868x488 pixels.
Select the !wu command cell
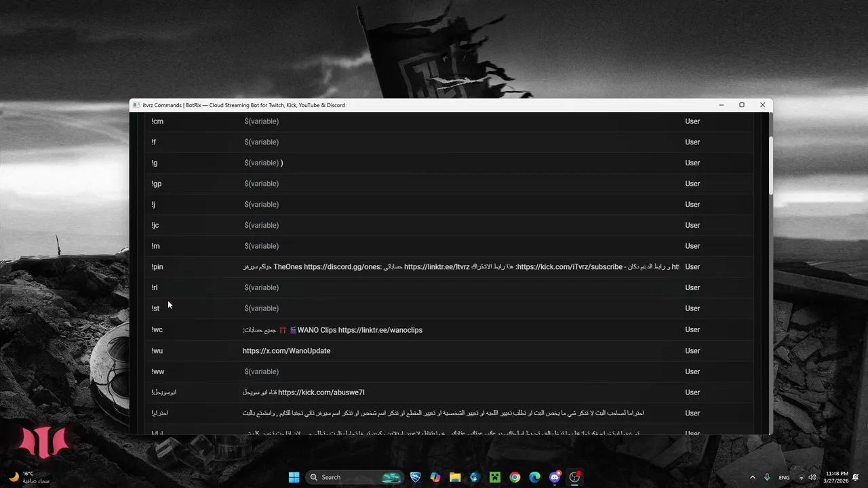157,350
